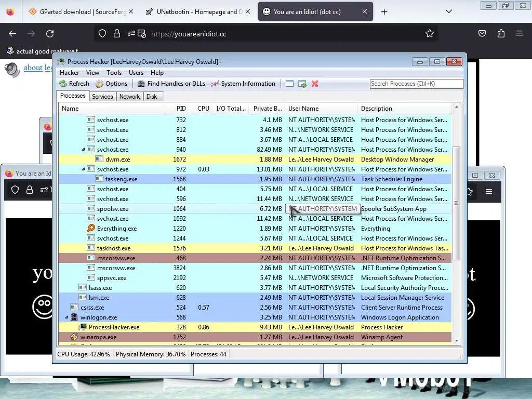Select the csrss.exe process row

(x=255, y=308)
